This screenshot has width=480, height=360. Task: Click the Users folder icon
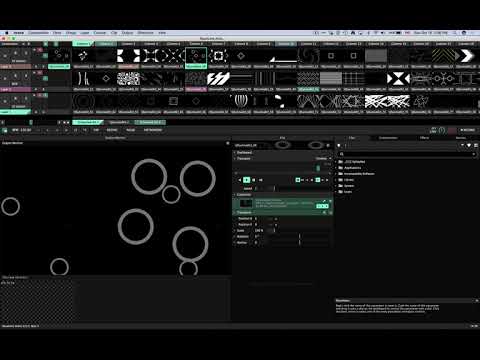(341, 192)
